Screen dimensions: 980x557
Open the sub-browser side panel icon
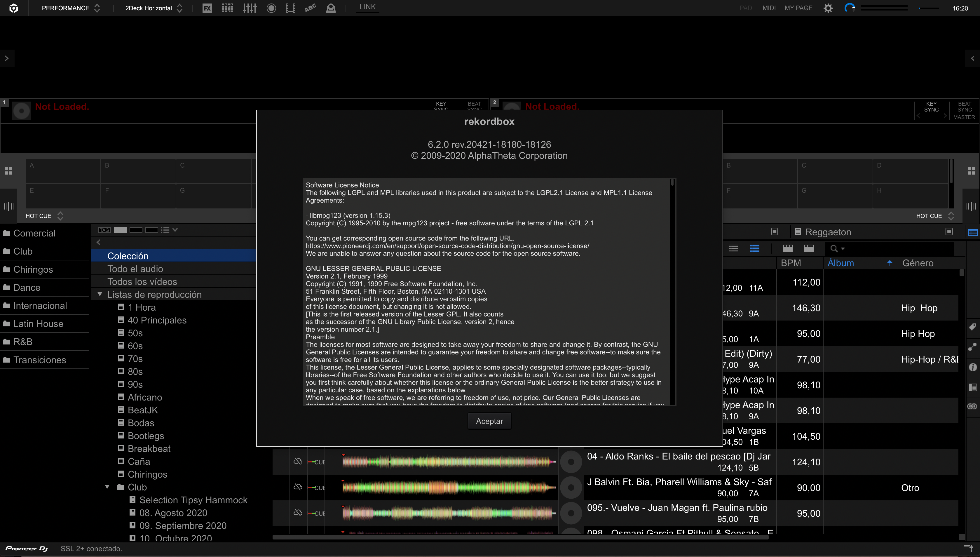pyautogui.click(x=973, y=387)
